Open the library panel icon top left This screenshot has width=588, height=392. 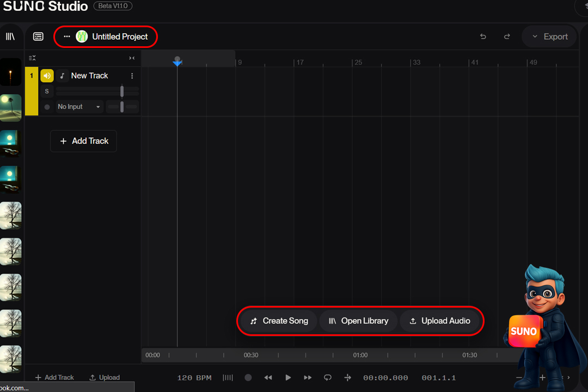click(x=11, y=36)
